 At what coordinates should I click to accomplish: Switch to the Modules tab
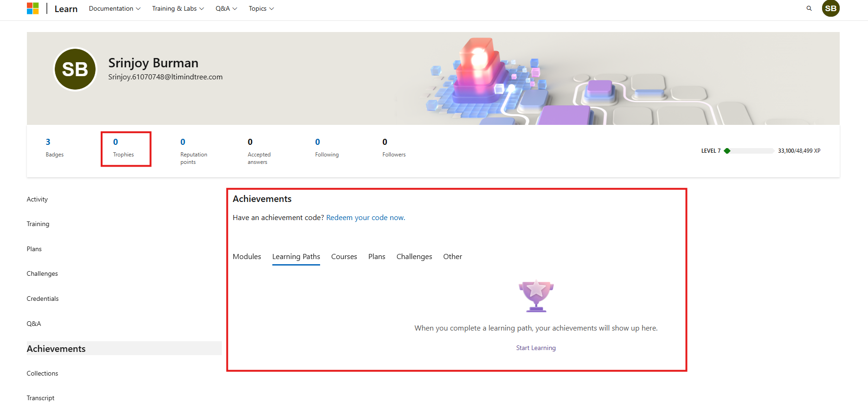tap(247, 257)
